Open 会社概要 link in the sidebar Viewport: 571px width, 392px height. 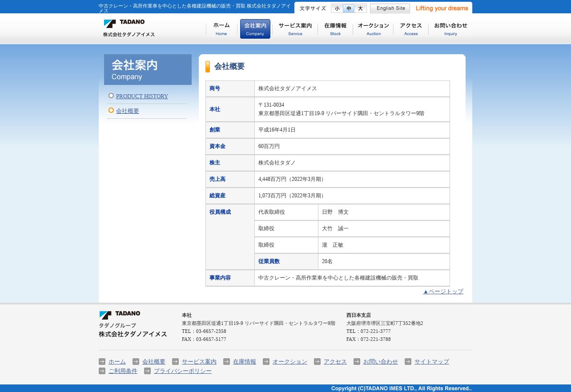(x=128, y=111)
